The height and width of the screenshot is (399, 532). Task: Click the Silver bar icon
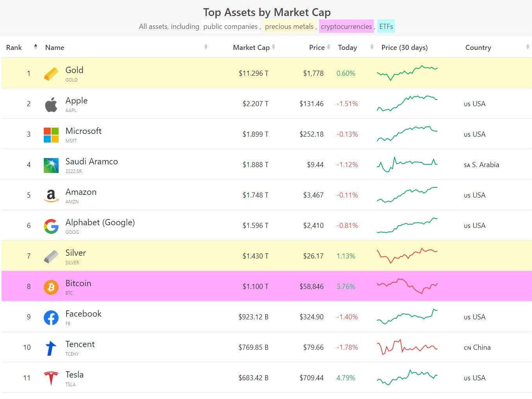point(51,256)
